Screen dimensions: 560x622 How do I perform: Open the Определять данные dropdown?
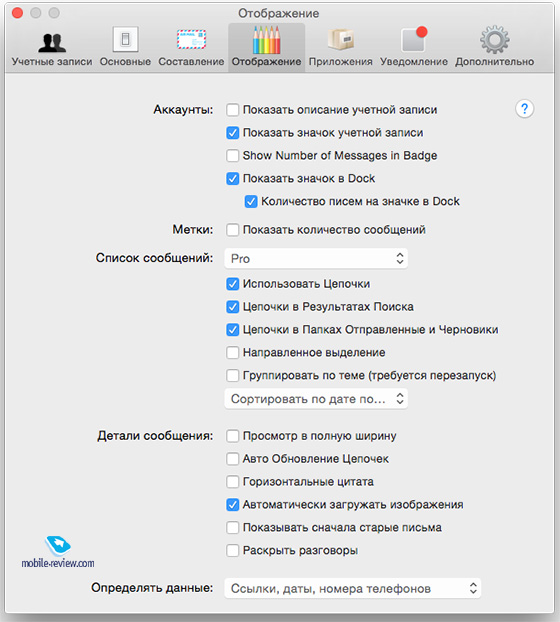pos(353,588)
